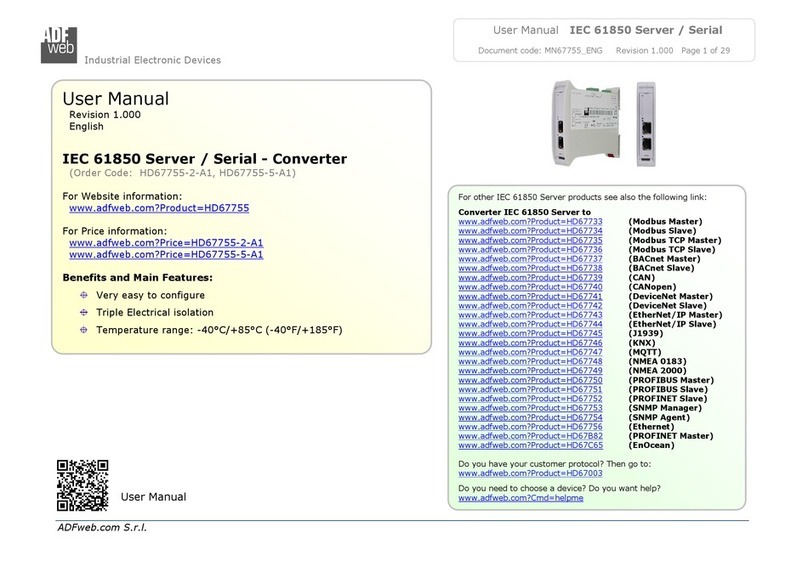Click the bullet icon beside Temperature range

click(x=83, y=330)
